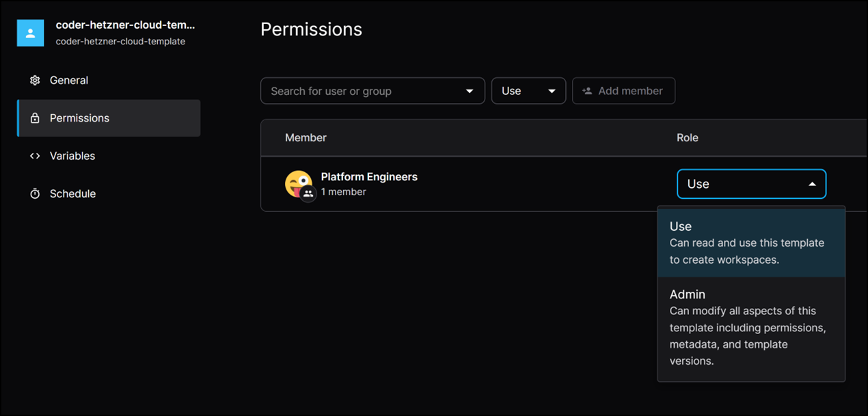
Task: Click the winking emoji avatar for Platform Engineers
Action: coord(297,182)
